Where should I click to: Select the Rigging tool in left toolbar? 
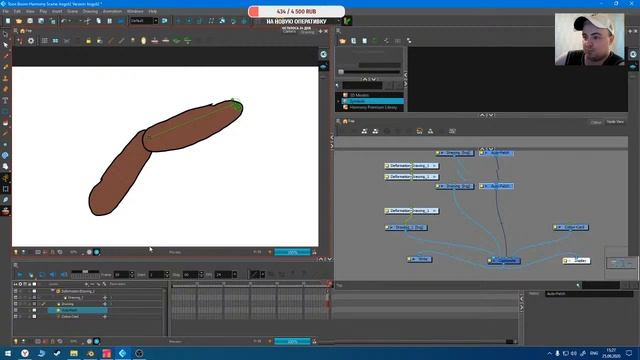(5, 178)
